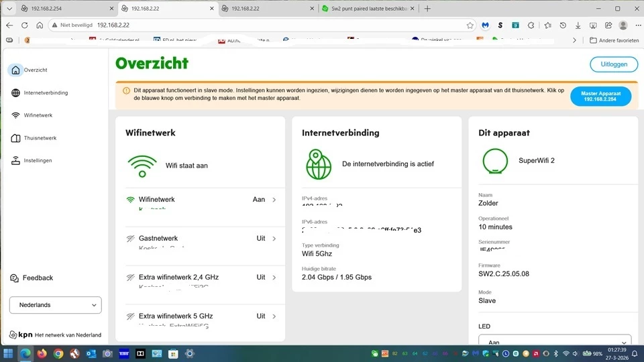Click the large green wifi status icon
Screen dimensions: 644x362
(142, 166)
